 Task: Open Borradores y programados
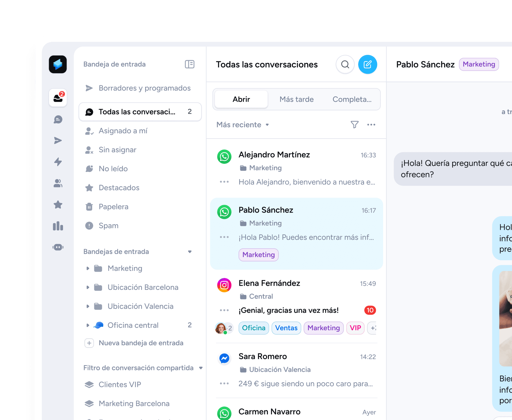click(x=140, y=88)
